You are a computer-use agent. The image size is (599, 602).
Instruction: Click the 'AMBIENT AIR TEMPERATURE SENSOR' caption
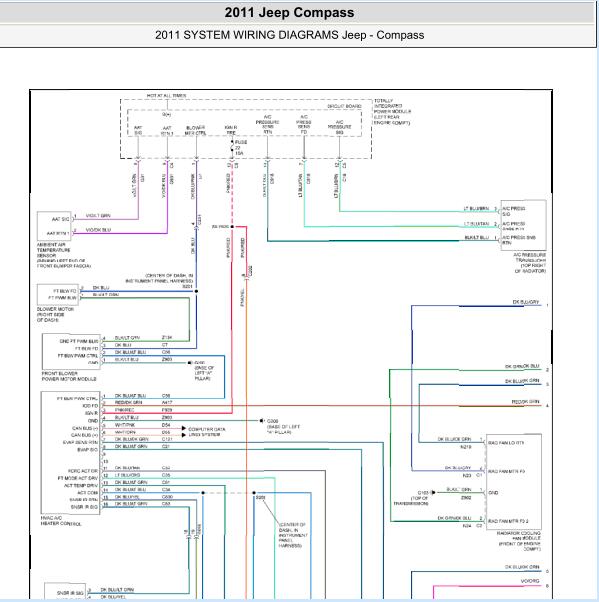pos(64,255)
